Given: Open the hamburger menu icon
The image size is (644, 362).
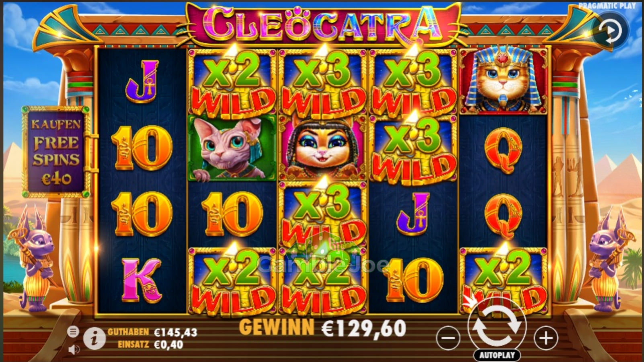Looking at the screenshot, I should (73, 331).
